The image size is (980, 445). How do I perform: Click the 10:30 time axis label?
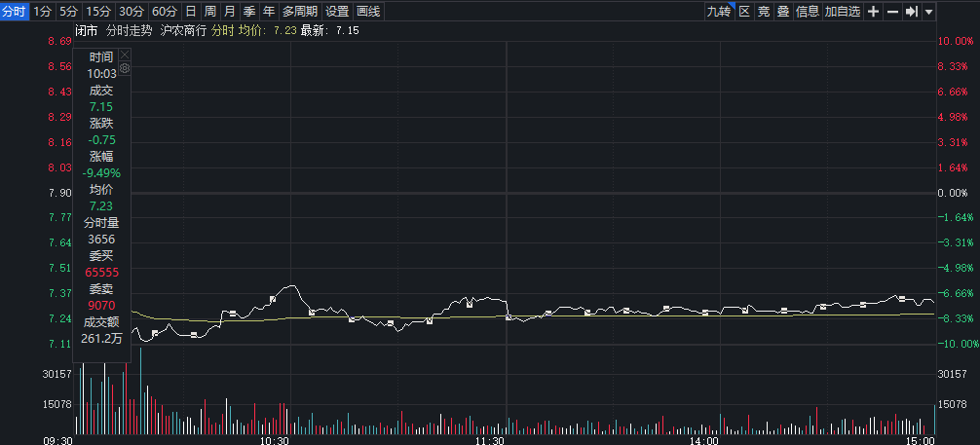[x=275, y=441]
